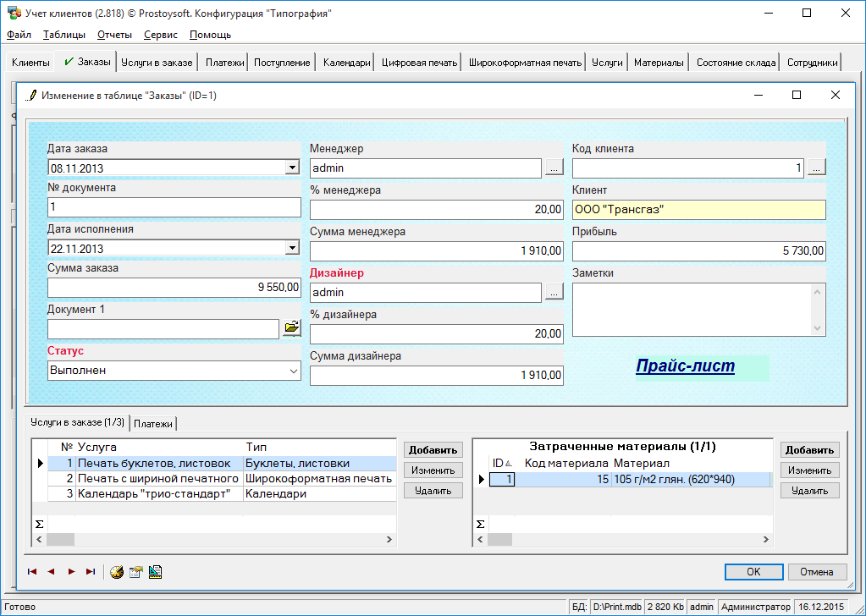Switch to Клиенты tab
866x616 pixels.
pos(31,63)
